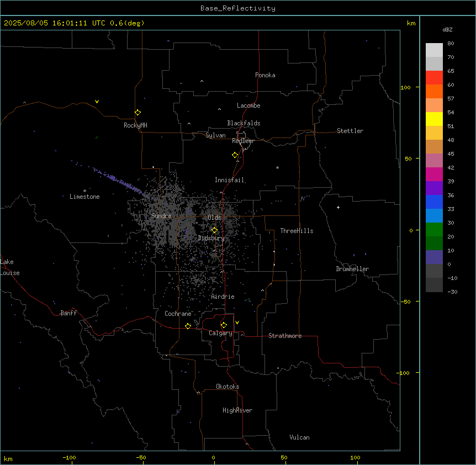Click the Sundre label
The height and width of the screenshot is (465, 476).
coord(161,216)
